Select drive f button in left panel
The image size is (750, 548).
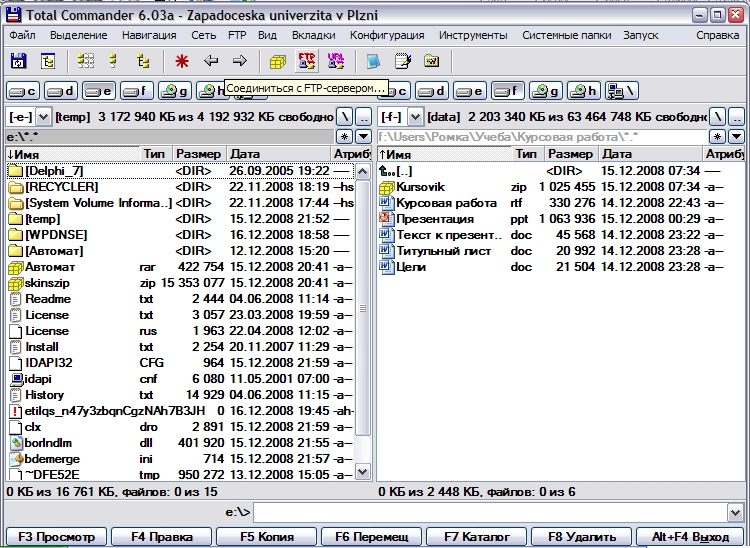137,91
